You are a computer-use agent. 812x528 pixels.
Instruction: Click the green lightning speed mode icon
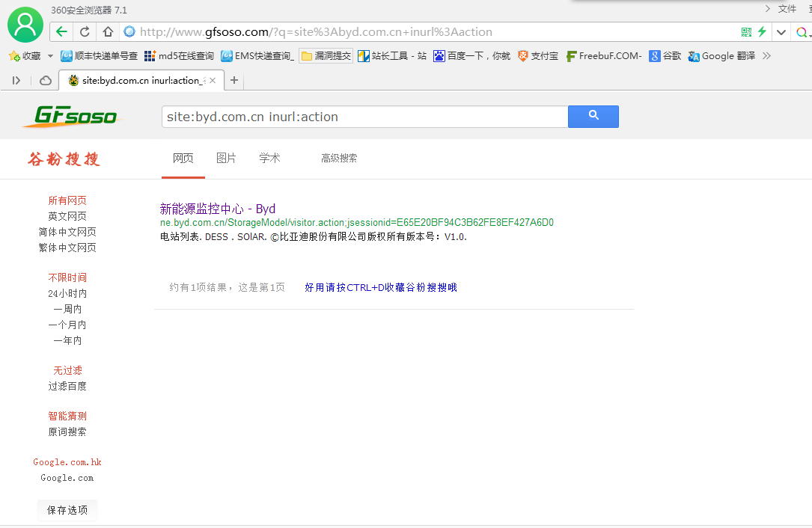click(762, 31)
